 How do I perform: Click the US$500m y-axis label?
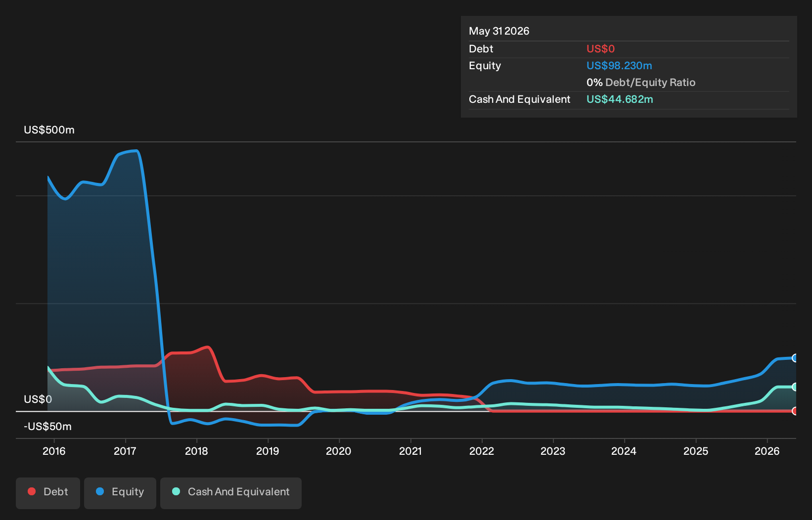tap(49, 130)
